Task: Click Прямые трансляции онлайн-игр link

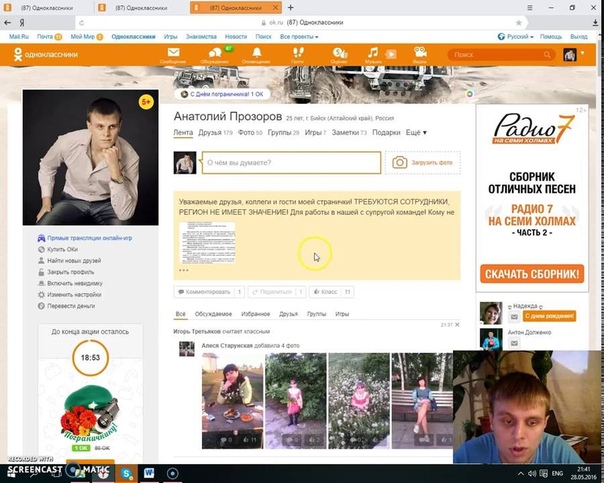Action: point(85,238)
